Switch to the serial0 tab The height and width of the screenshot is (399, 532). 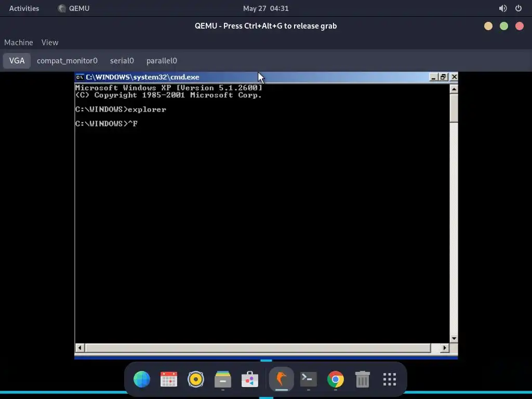pos(122,61)
